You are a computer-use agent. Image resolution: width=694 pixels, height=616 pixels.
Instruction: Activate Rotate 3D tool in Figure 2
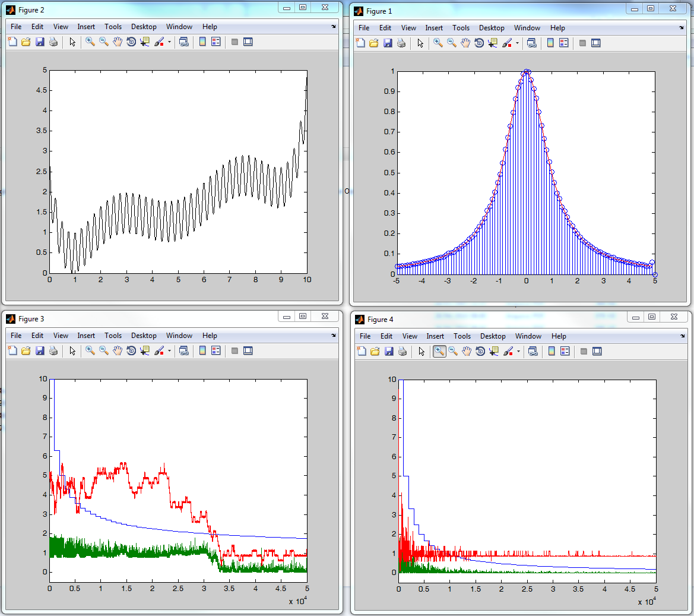[x=131, y=42]
